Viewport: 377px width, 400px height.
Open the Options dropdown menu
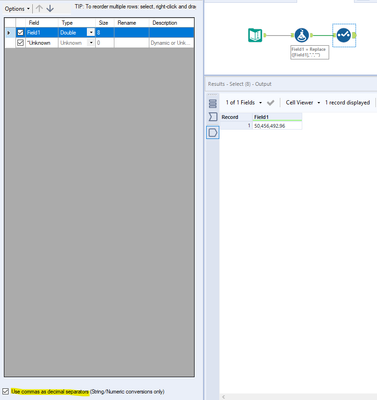pos(17,9)
